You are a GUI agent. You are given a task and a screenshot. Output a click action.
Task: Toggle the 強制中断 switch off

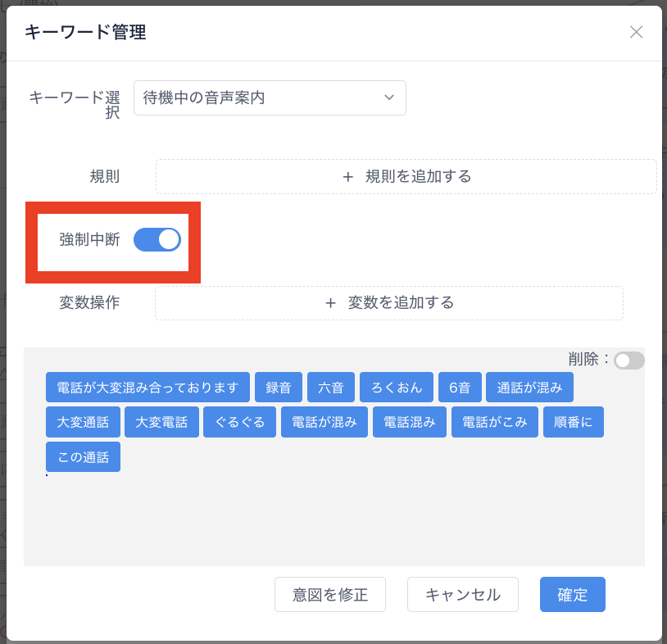[x=157, y=239]
